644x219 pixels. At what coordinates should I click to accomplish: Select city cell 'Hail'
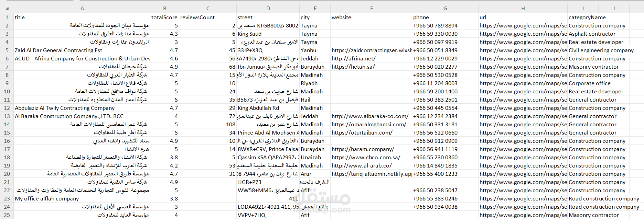[315, 100]
